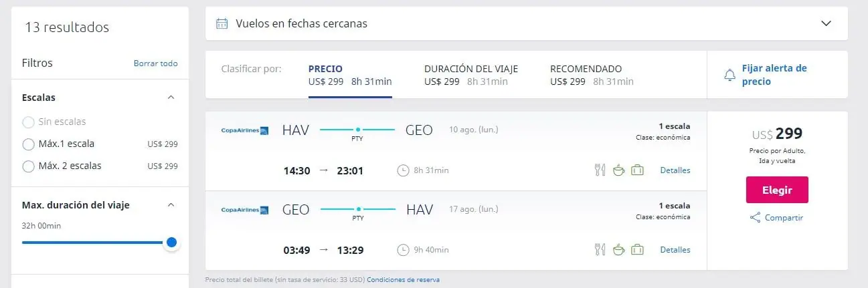
Task: Select the Máx. 2 escalas radio option
Action: coord(28,166)
